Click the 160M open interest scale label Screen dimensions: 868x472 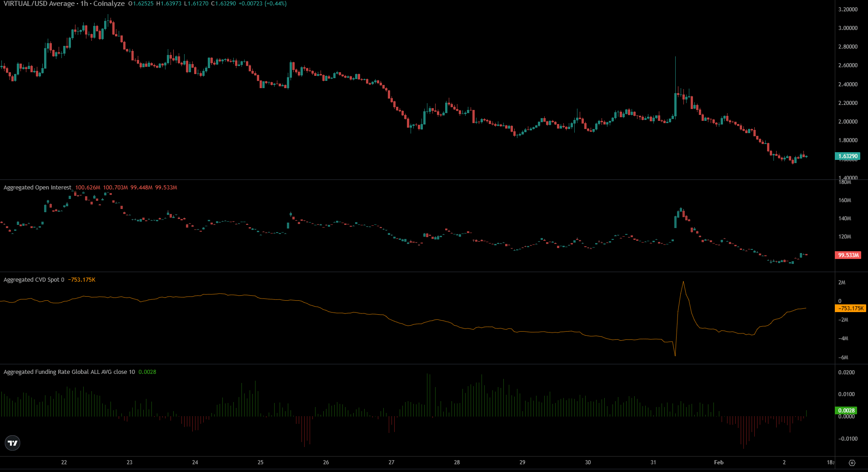(844, 200)
